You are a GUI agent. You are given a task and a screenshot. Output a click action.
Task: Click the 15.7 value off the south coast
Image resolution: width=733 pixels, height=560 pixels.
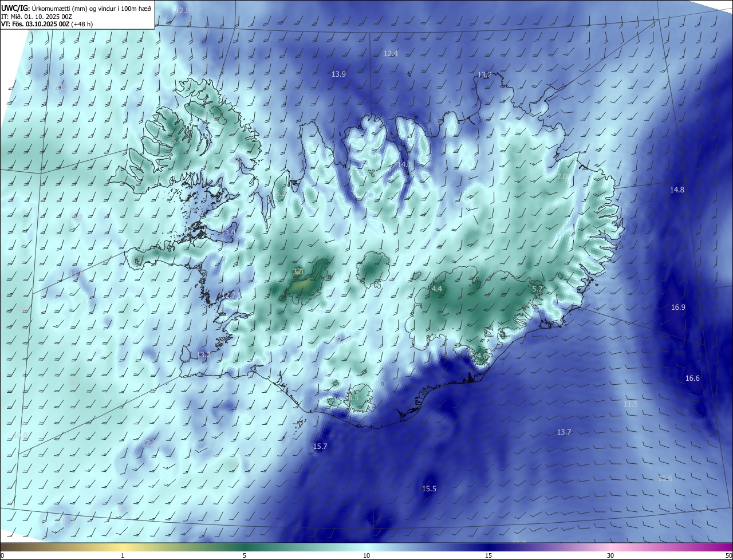(320, 447)
